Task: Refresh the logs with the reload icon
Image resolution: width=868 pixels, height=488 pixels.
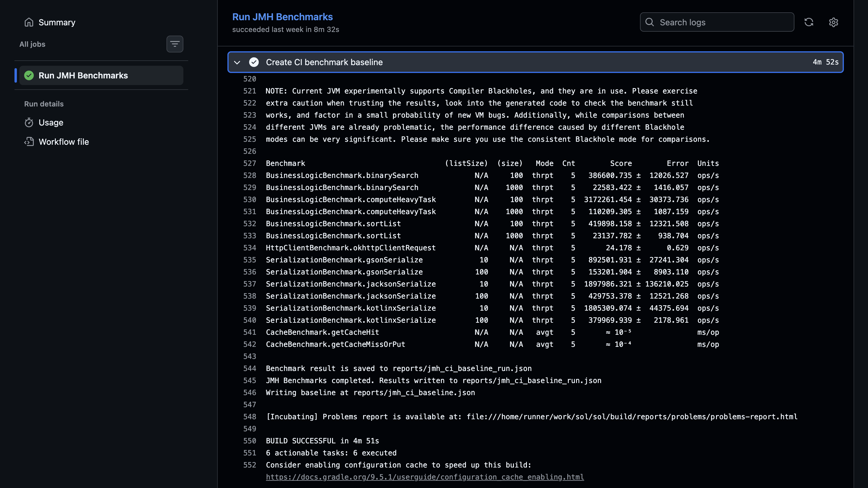Action: point(809,22)
